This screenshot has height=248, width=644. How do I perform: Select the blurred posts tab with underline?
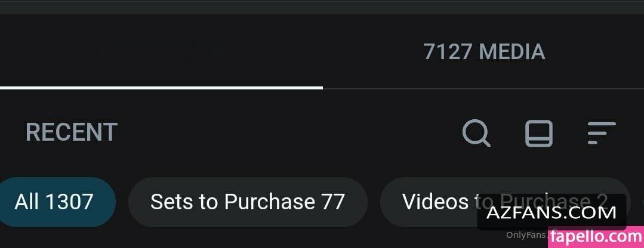(161, 52)
